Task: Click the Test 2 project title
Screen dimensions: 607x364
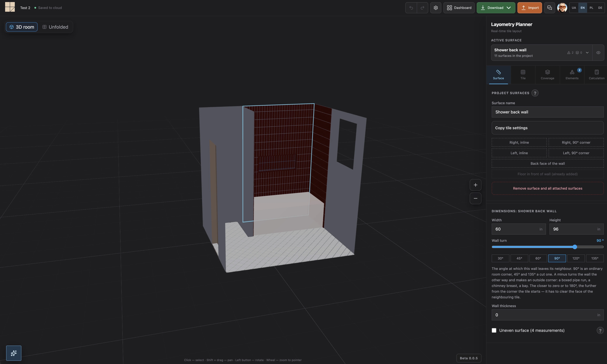Action: (25, 8)
